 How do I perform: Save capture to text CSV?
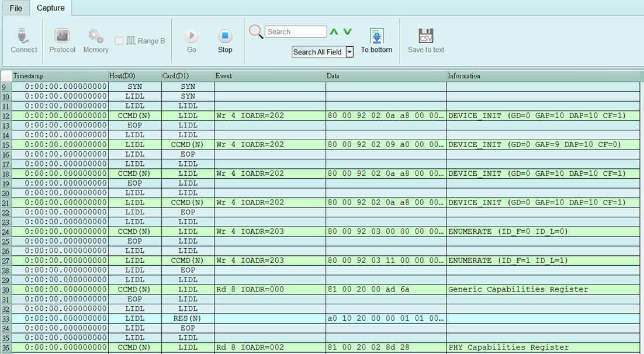[x=426, y=36]
